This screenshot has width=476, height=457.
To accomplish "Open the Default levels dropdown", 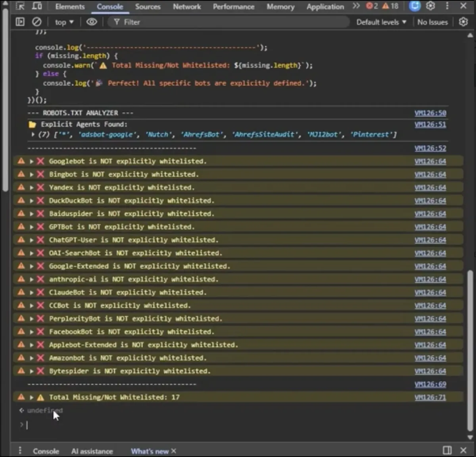I will coord(381,22).
